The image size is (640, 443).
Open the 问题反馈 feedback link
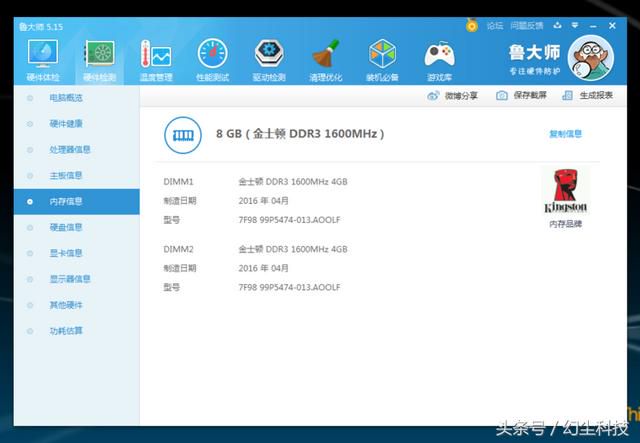(527, 26)
